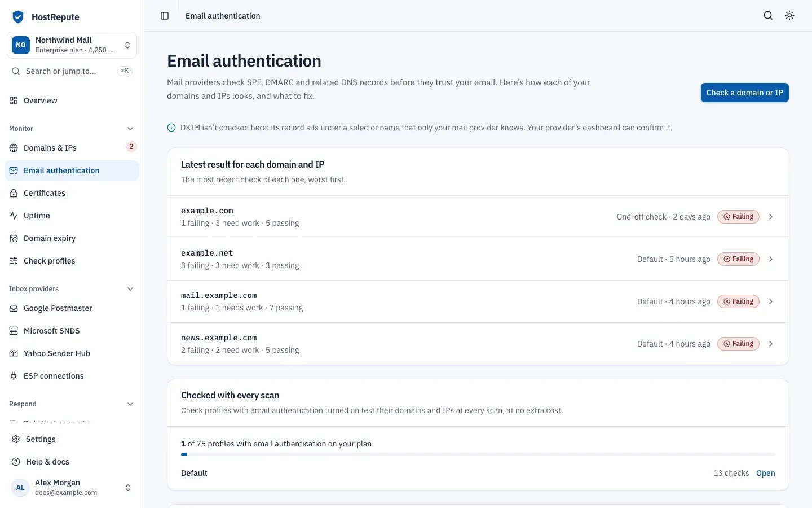Click the HostRepute shield logo
This screenshot has height=508, width=812.
pos(18,17)
